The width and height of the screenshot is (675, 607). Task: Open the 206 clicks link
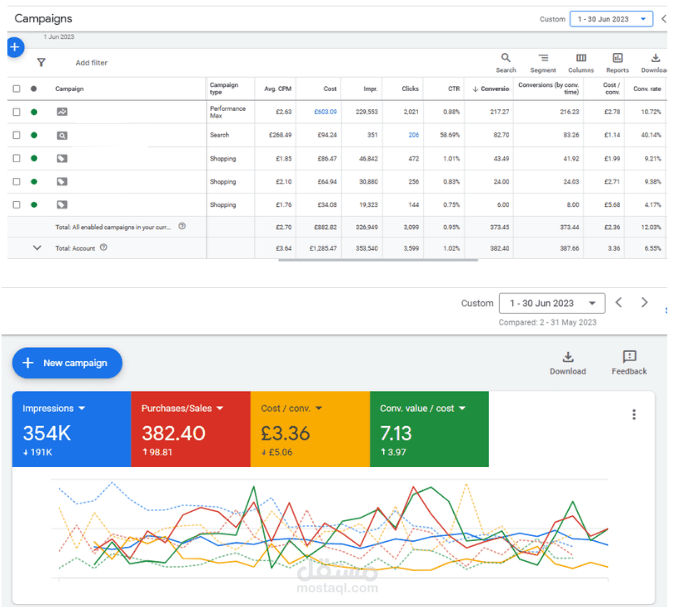pyautogui.click(x=414, y=135)
